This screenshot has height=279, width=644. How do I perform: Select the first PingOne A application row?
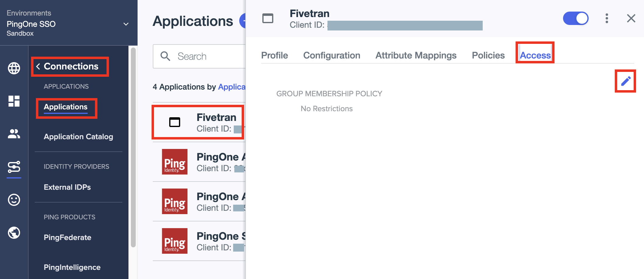pyautogui.click(x=199, y=162)
